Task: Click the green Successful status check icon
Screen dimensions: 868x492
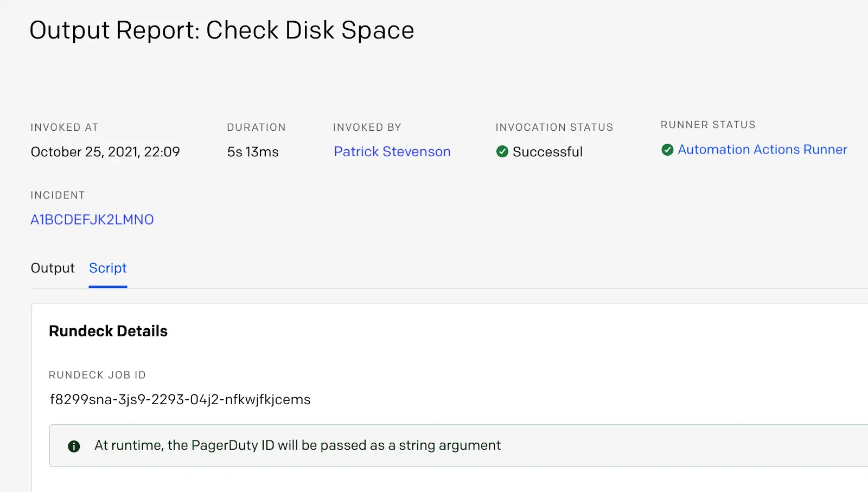Action: coord(502,152)
